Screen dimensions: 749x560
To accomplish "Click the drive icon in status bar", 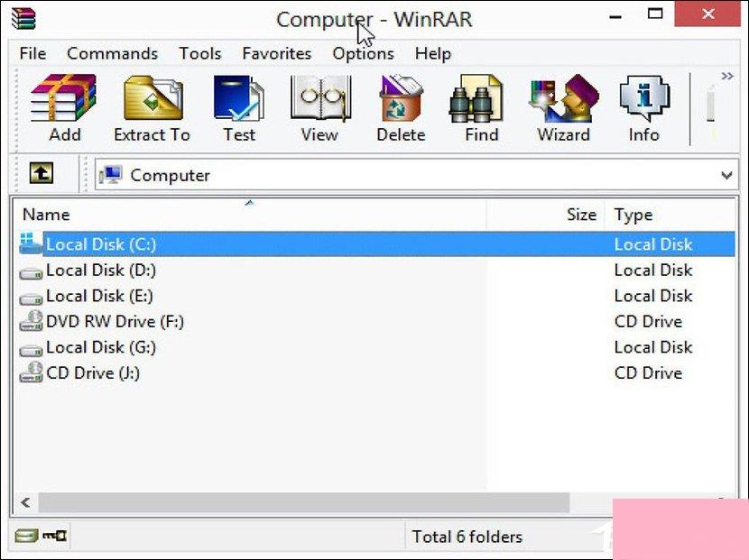I will pos(26,536).
